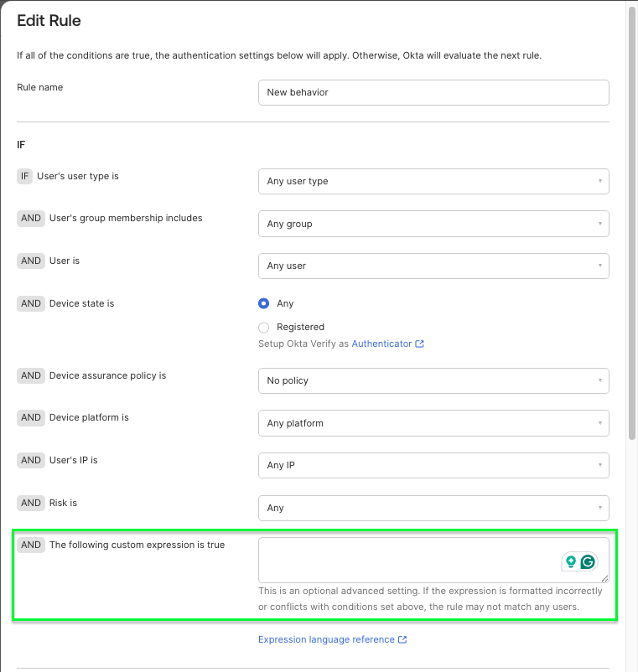This screenshot has height=672, width=638.
Task: Click the vertical scrollbar on the right
Action: point(632,226)
